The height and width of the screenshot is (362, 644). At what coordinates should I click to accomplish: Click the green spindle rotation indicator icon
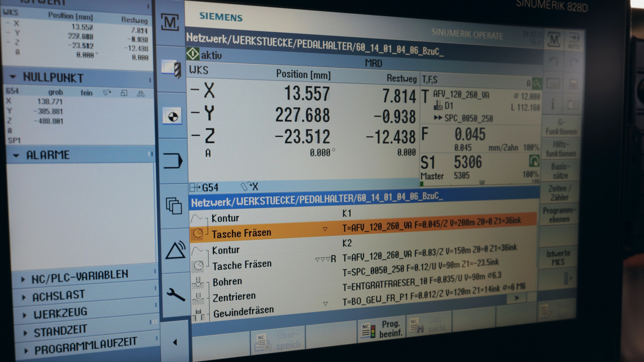pyautogui.click(x=533, y=160)
